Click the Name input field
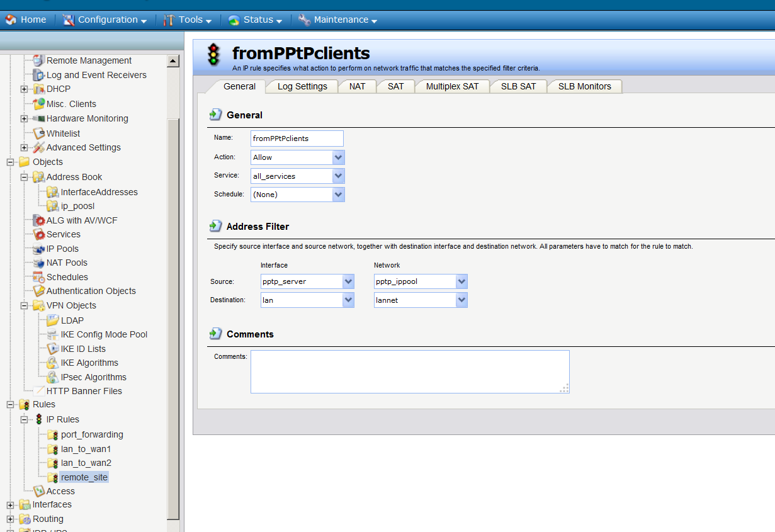Image resolution: width=775 pixels, height=532 pixels. (297, 139)
